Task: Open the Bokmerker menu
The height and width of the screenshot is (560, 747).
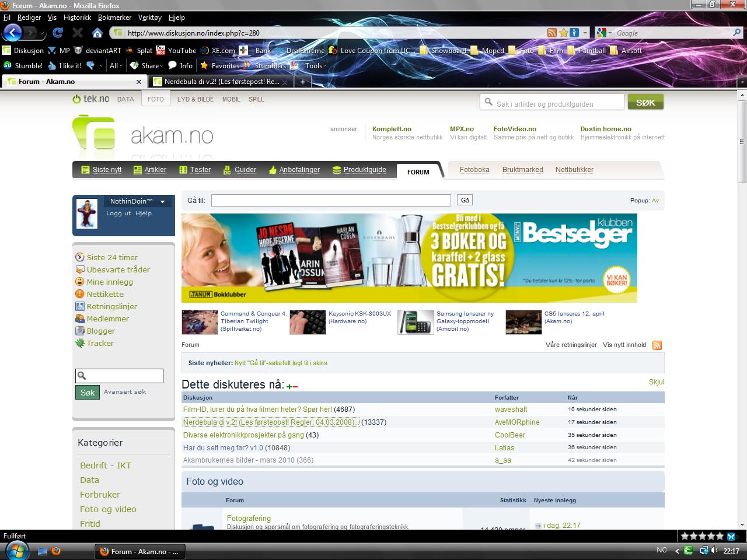Action: 114,17
